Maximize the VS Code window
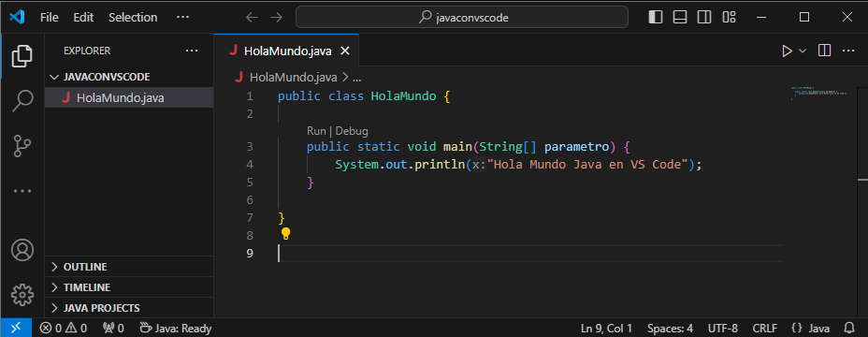The image size is (868, 337). coord(804,17)
